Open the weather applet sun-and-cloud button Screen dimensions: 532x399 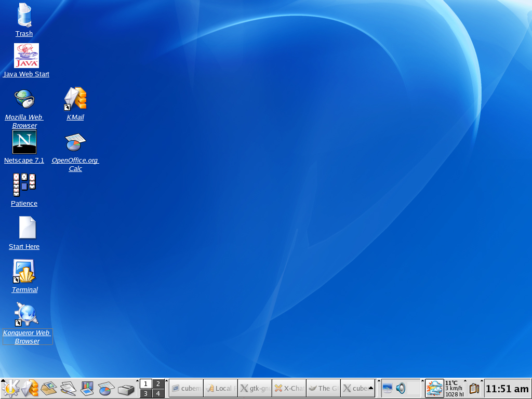(x=434, y=389)
